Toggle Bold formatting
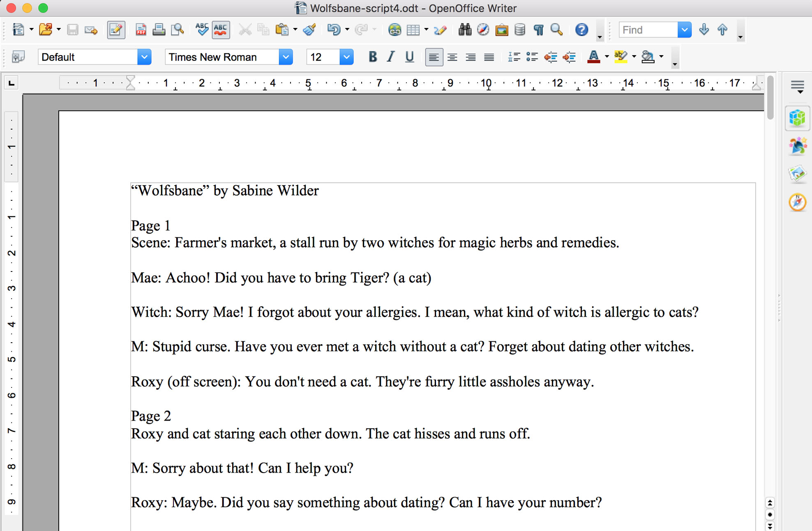Image resolution: width=812 pixels, height=531 pixels. 372,57
